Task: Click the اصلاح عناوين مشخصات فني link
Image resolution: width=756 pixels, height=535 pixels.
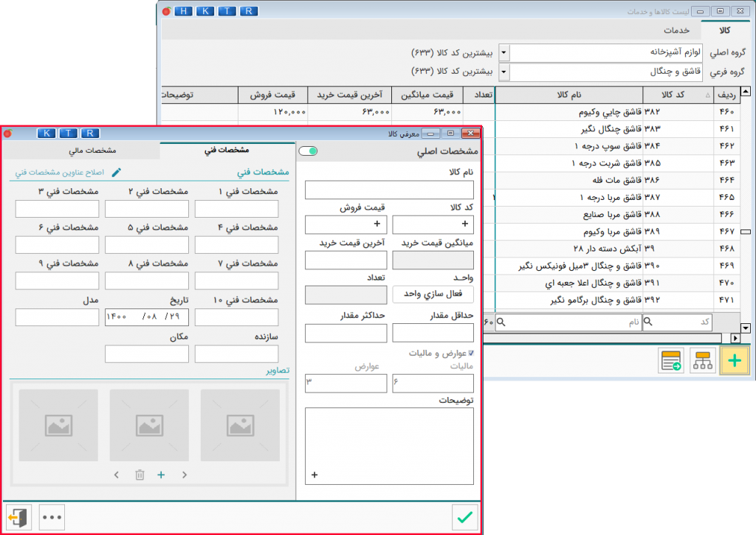Action: pyautogui.click(x=61, y=172)
